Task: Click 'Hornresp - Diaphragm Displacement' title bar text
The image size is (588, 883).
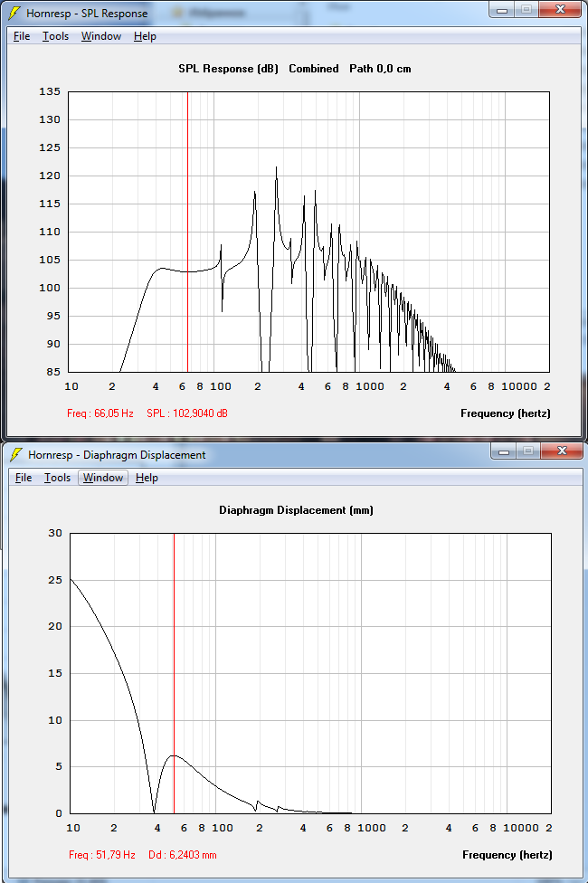Action: (x=117, y=454)
